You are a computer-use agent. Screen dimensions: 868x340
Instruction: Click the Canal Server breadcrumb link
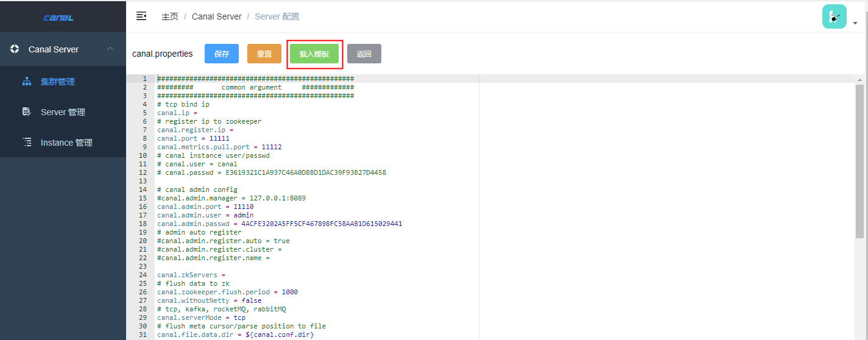click(216, 16)
